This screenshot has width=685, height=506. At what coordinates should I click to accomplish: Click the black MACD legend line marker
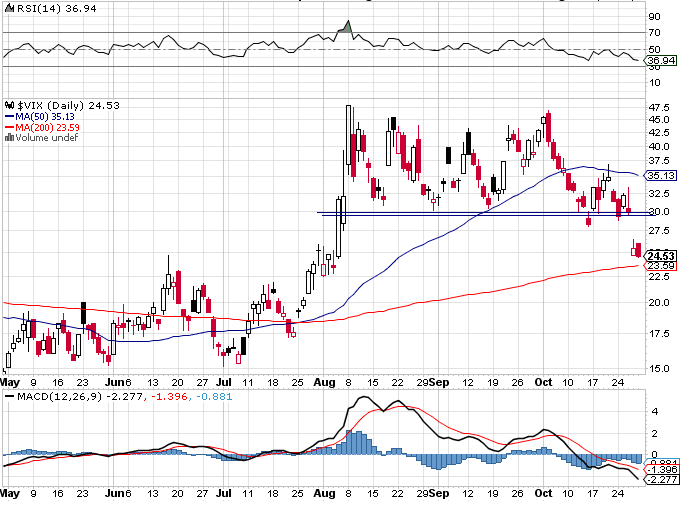pos(9,396)
